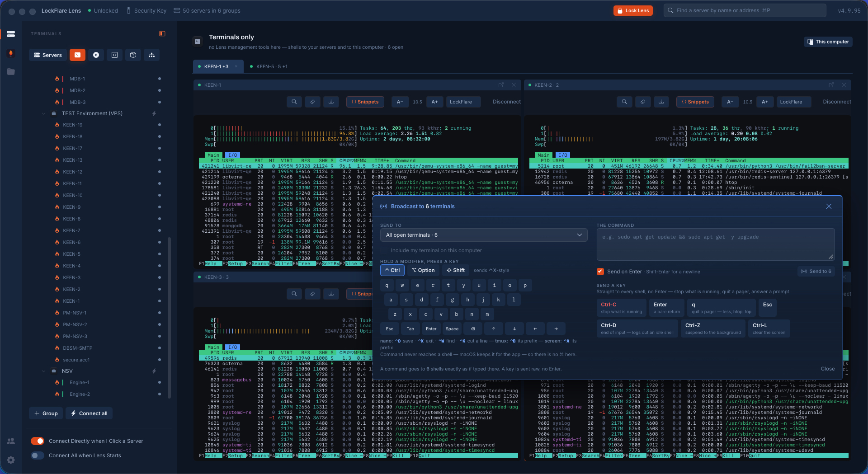
Task: Click the lightning icon on NSV group
Action: click(x=154, y=371)
